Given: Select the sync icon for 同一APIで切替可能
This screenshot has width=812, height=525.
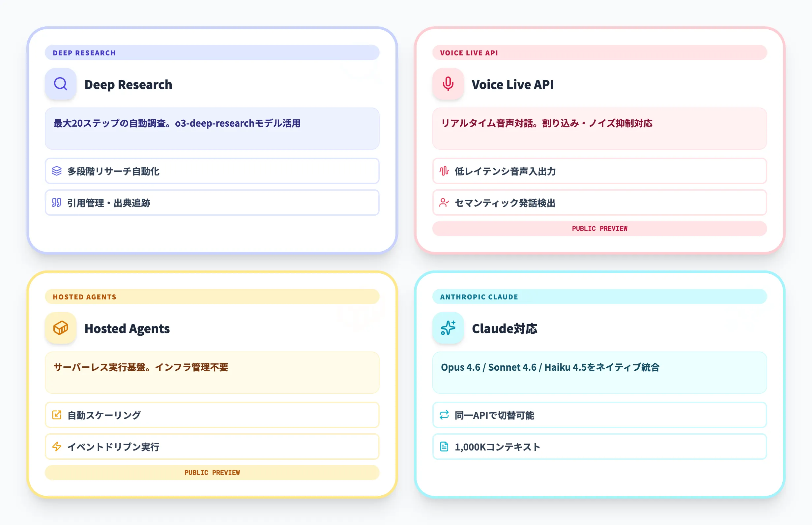Looking at the screenshot, I should (444, 415).
